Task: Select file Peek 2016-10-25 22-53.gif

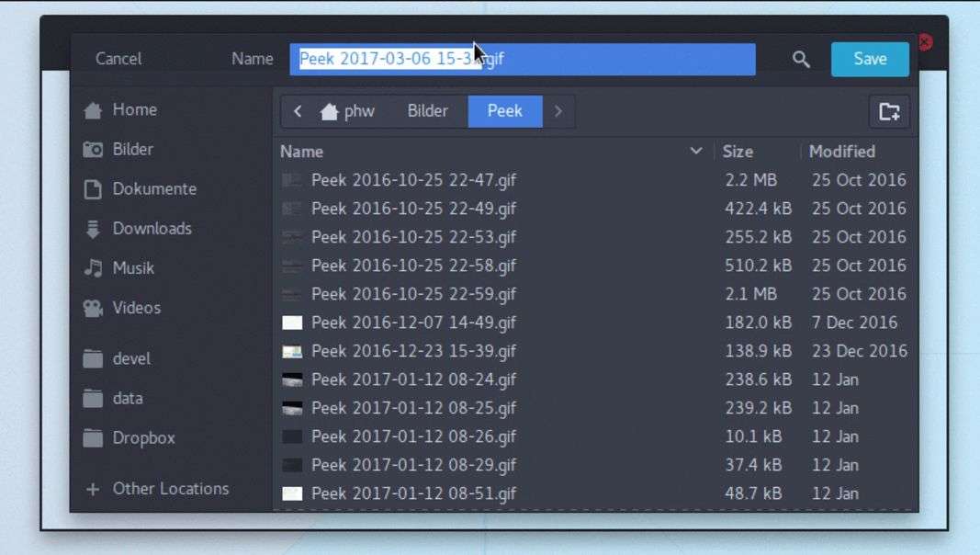Action: (413, 237)
